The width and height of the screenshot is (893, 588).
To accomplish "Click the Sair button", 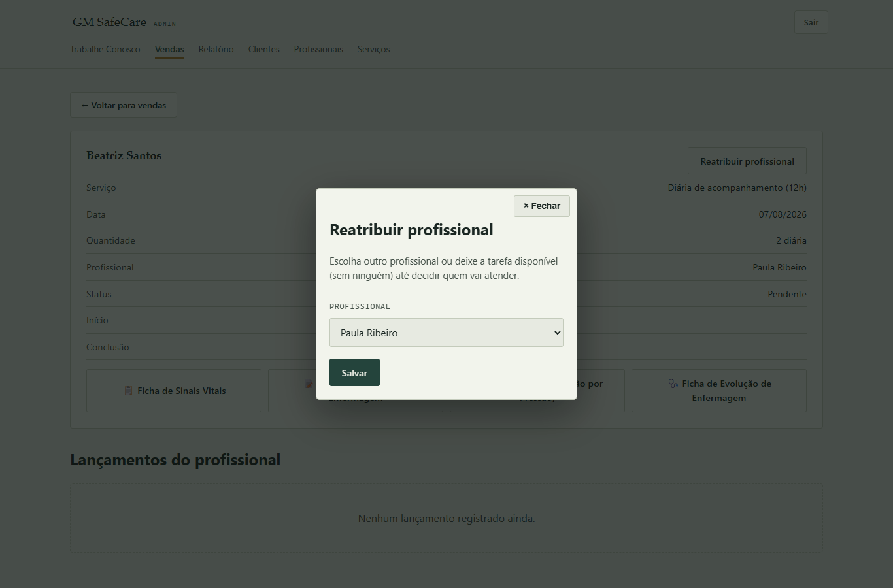I will 811,22.
